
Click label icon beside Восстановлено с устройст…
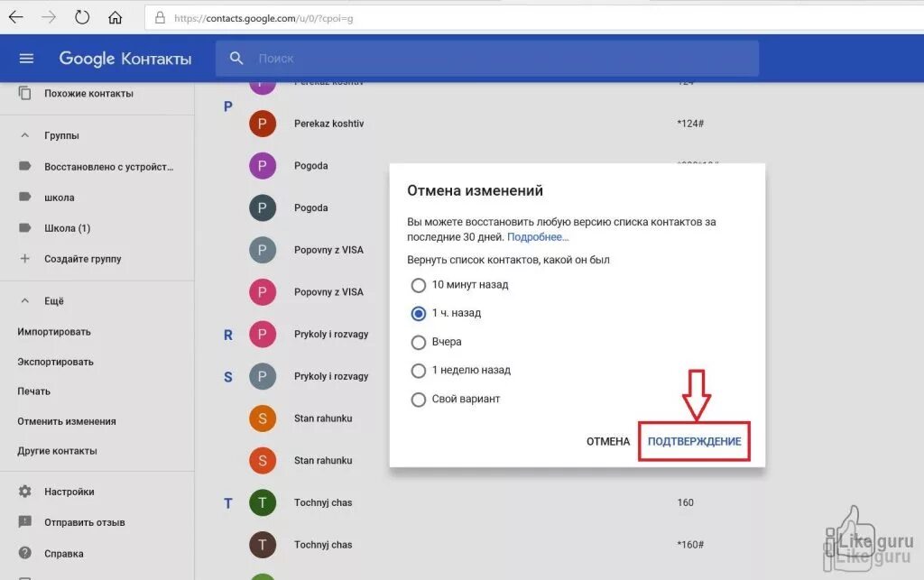pos(24,166)
